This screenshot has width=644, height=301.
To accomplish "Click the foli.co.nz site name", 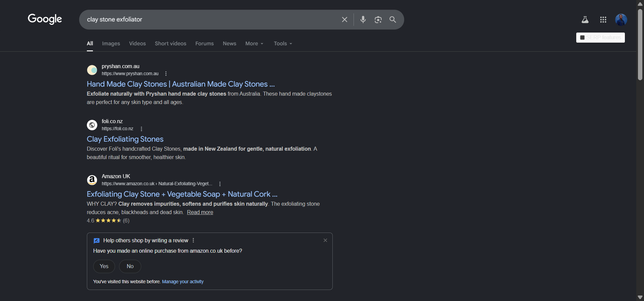I will click(x=112, y=121).
